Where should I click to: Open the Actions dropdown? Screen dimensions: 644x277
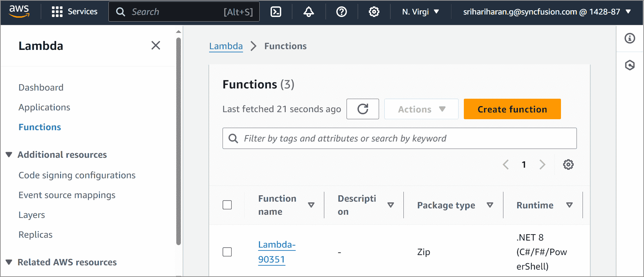[421, 109]
